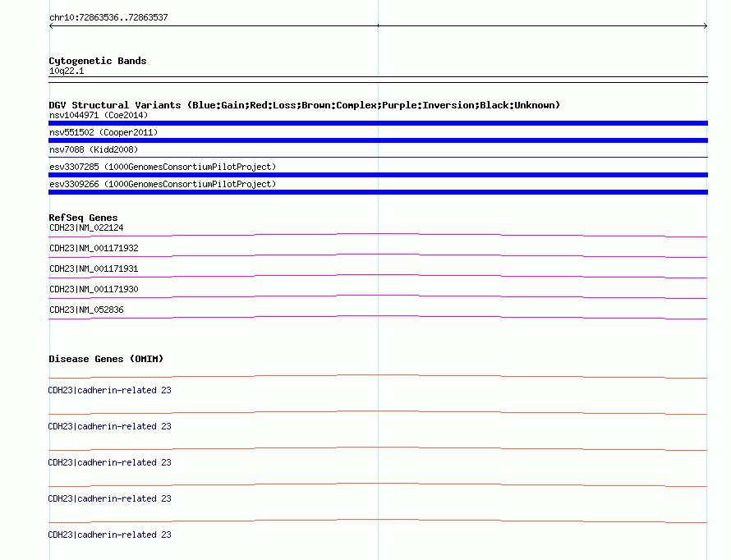Select variant label esv3307285 (1000GenomesConsortiumPilotProject)
The image size is (731, 560).
click(163, 167)
